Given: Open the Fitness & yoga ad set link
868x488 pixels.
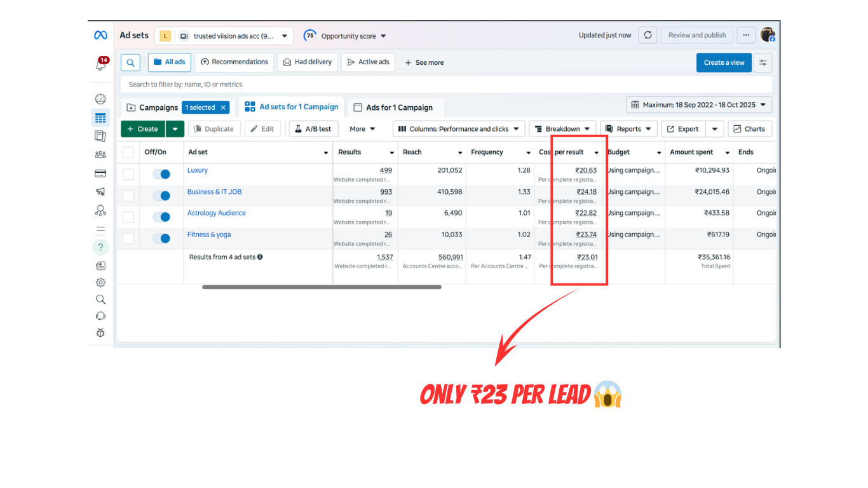Looking at the screenshot, I should pos(209,234).
